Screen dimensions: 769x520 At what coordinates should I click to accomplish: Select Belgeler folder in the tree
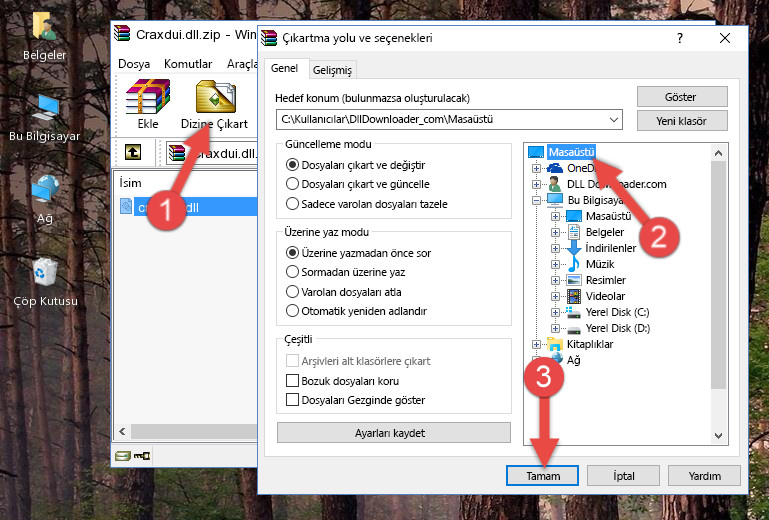(605, 232)
